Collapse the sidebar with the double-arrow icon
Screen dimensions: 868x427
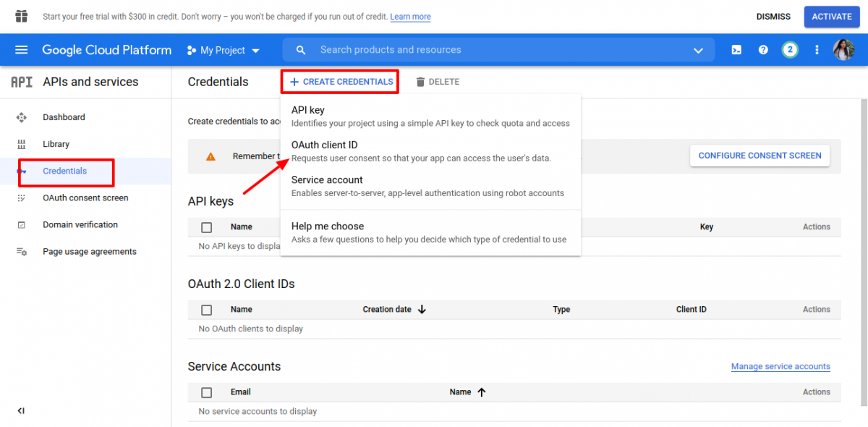tap(21, 410)
